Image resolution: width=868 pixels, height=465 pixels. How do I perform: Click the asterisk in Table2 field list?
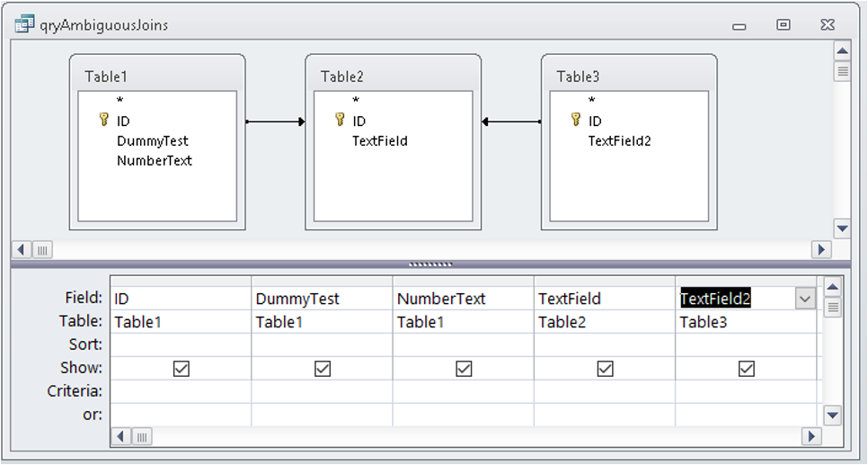click(x=356, y=101)
